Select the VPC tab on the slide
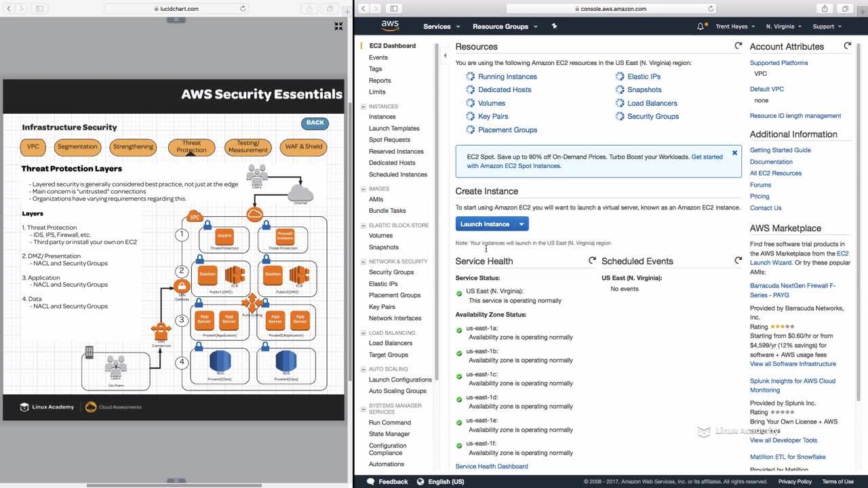 (x=33, y=146)
